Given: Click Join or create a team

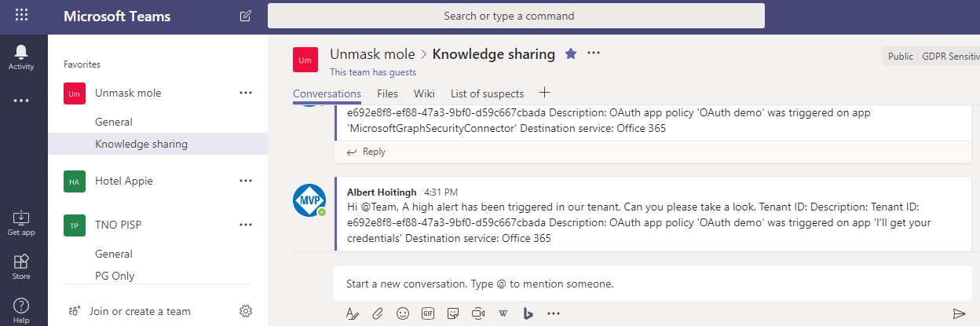Looking at the screenshot, I should coord(140,311).
